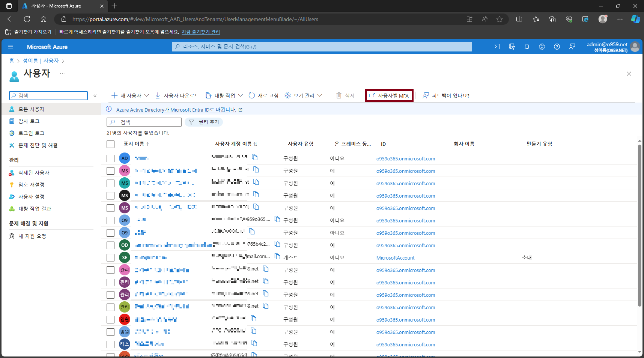Click the admin@o959.net account avatar

click(635, 47)
